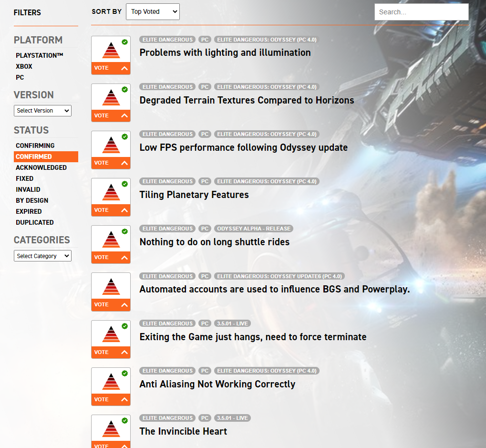Click 'Odyssey (PC 4.0)' tag on 'Anti Aliasing'
The height and width of the screenshot is (448, 486).
pyautogui.click(x=267, y=371)
